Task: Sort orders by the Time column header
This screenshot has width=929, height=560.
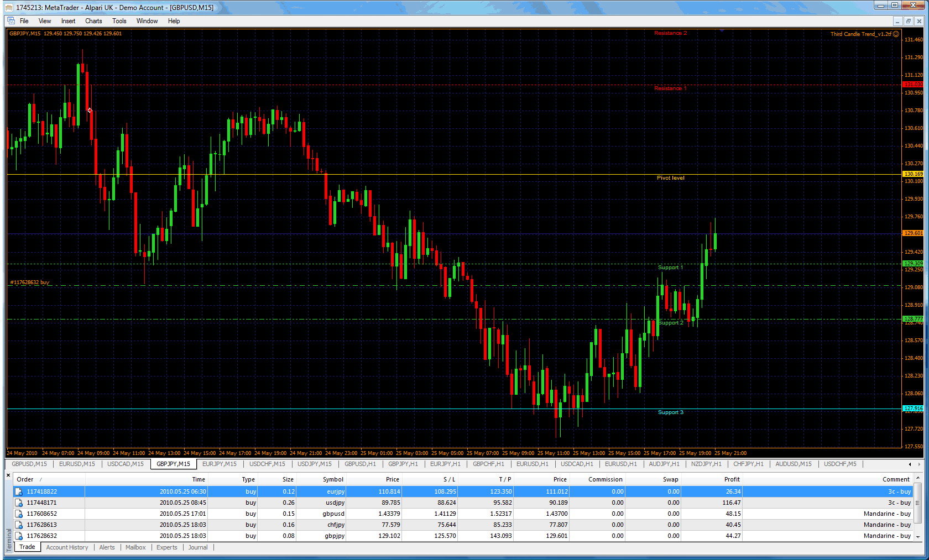Action: 146,479
